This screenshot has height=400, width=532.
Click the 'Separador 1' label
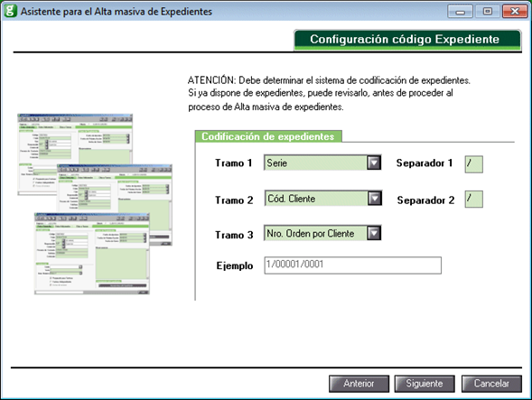[x=425, y=163]
